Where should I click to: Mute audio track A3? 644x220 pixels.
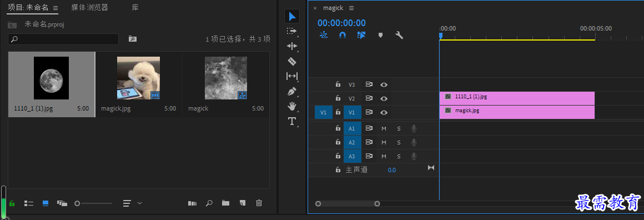point(384,156)
